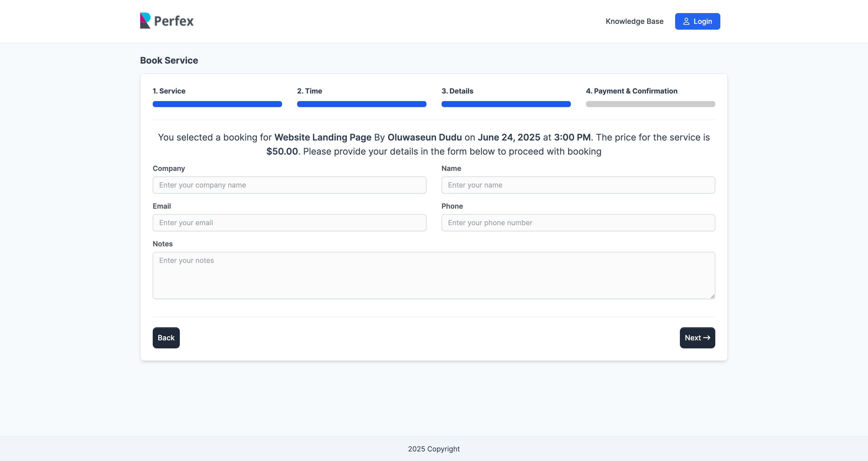
Task: Click the company name input field
Action: pyautogui.click(x=289, y=185)
